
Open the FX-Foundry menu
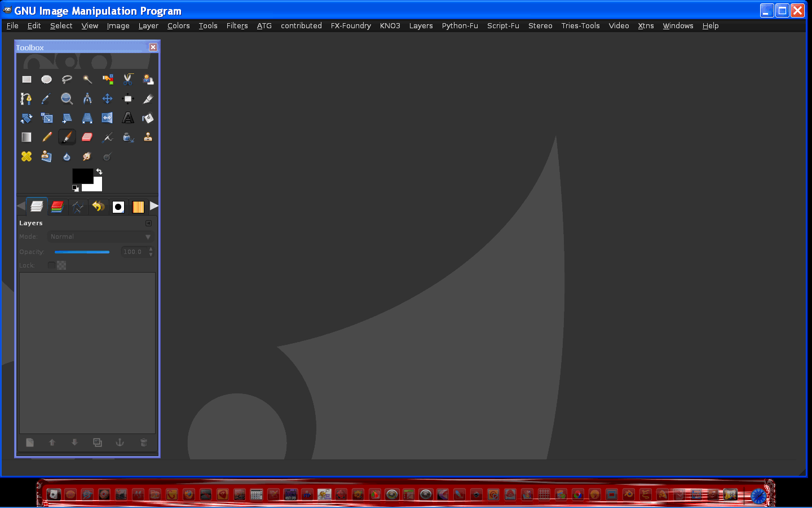pos(351,26)
